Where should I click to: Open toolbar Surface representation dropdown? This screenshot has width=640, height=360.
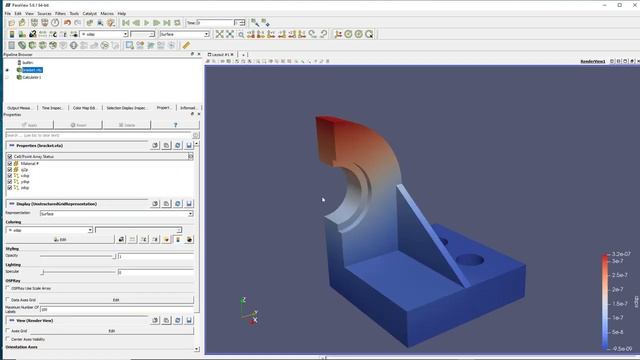(x=184, y=34)
